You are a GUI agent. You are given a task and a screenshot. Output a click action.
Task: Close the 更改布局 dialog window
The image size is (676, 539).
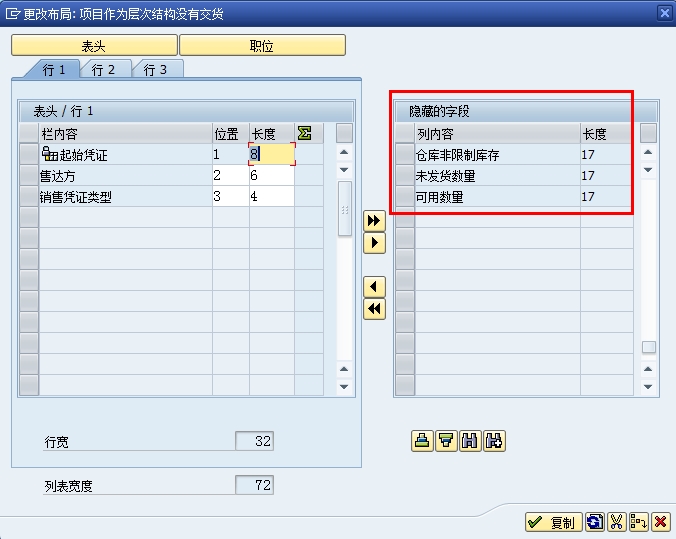coord(664,13)
